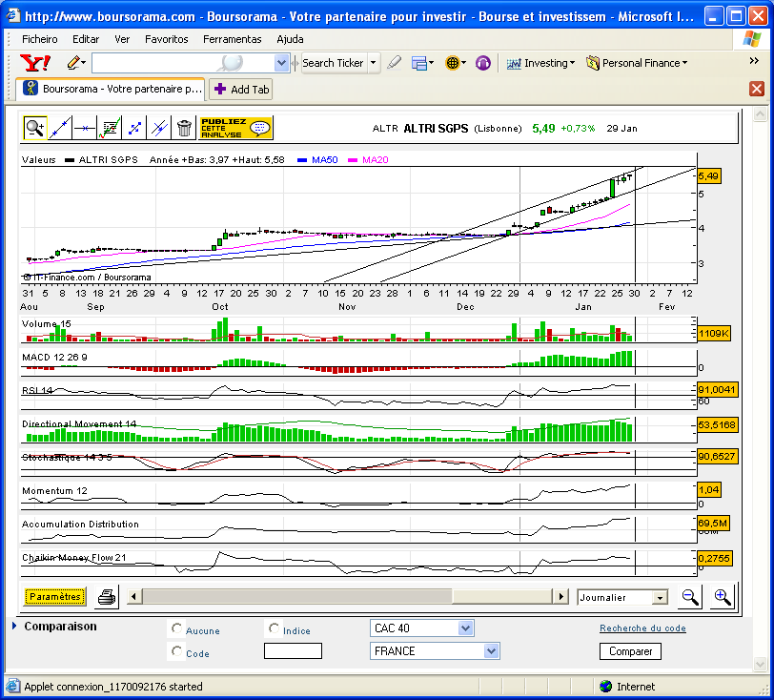Click the 1109K volume value label
Viewport: 774px width, 700px height.
pos(713,334)
